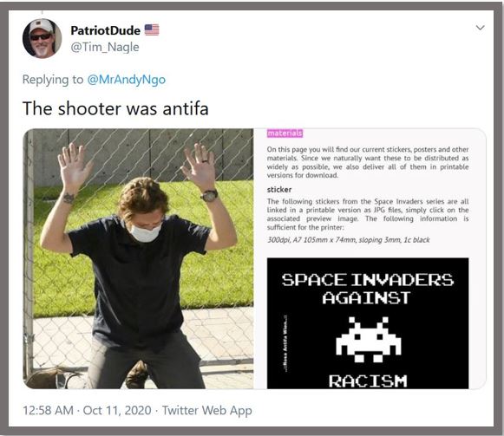Viewport: 504px width, 436px height.
Task: Click the highlighted materials heading
Action: click(x=285, y=133)
